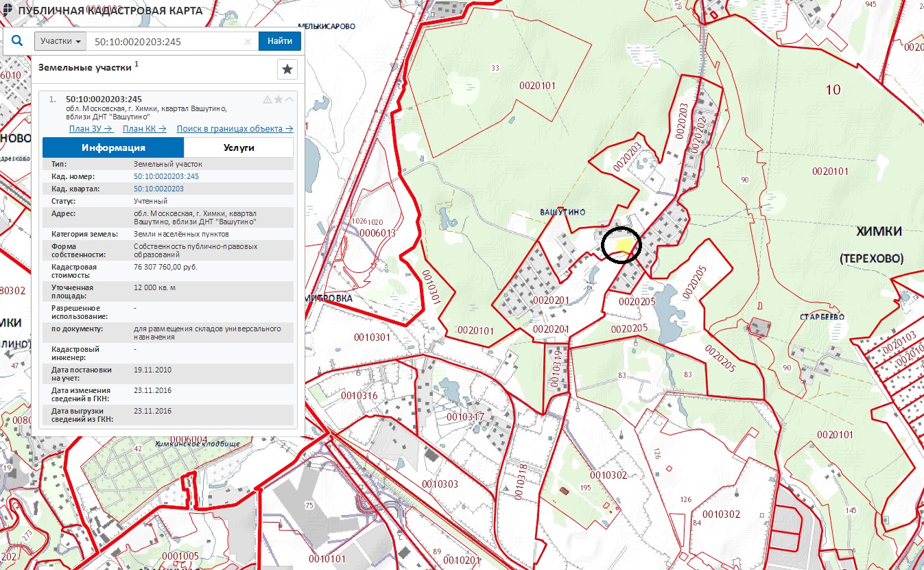Click the ХИМКИ map label
924x570 pixels.
coord(880,233)
